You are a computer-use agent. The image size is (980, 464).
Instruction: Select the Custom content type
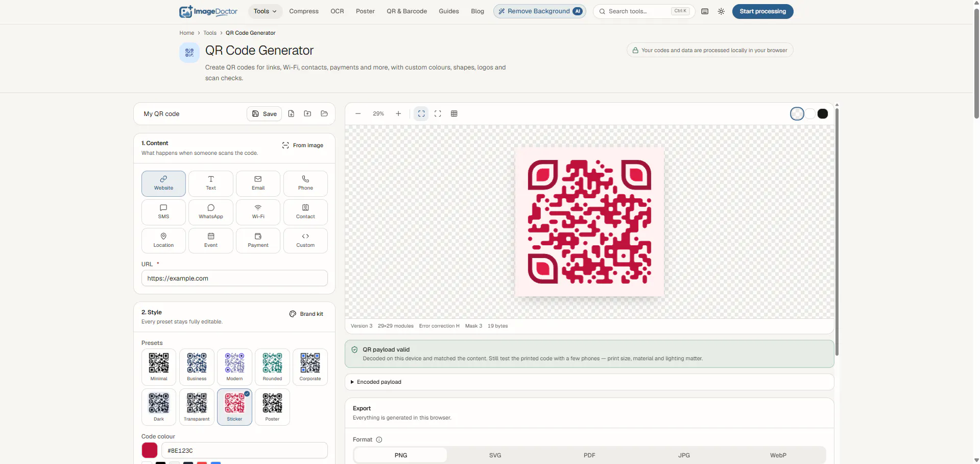point(305,241)
